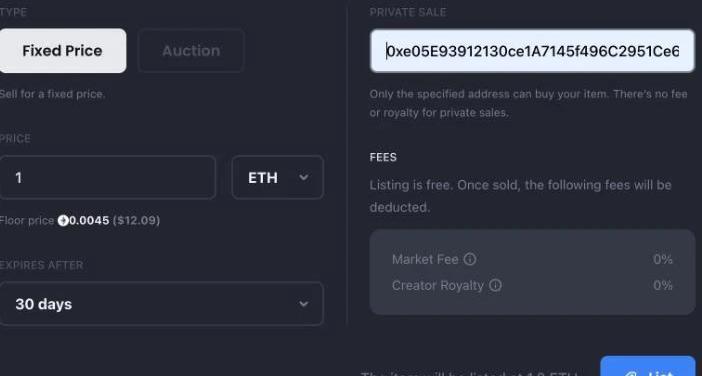Click the blue List button
Image resolution: width=702 pixels, height=376 pixels.
(648, 366)
